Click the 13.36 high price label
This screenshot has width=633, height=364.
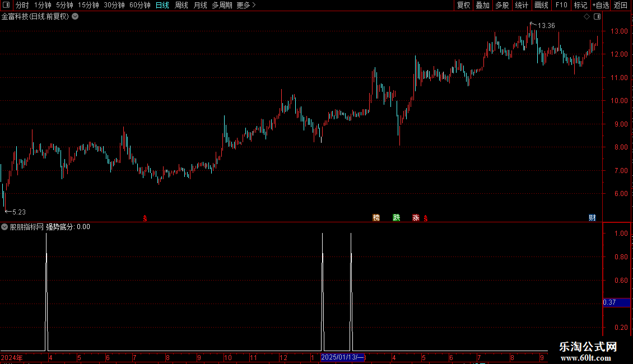tap(546, 26)
